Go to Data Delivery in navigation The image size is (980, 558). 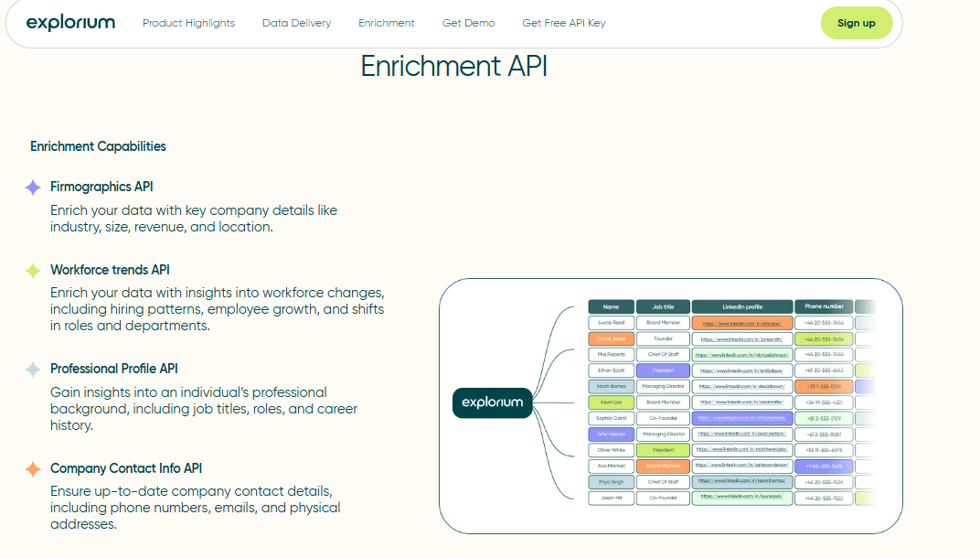pos(297,23)
